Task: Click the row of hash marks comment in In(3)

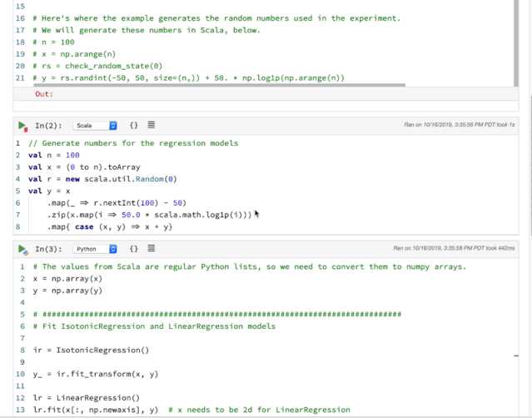Action: pos(217,315)
